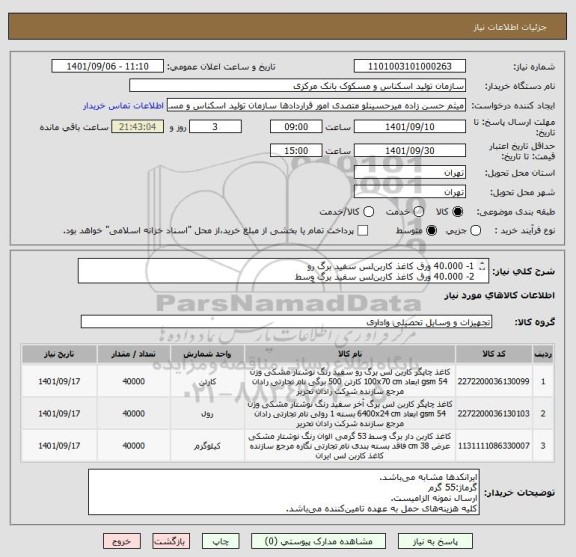Open buyer contact information link
Viewport: 576px width, 557px height.
(123, 106)
